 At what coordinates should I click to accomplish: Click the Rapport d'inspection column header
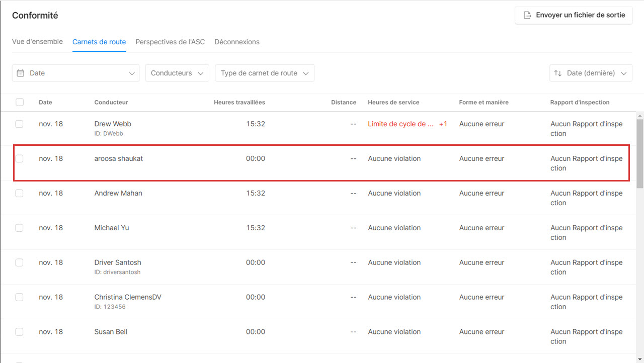[580, 102]
